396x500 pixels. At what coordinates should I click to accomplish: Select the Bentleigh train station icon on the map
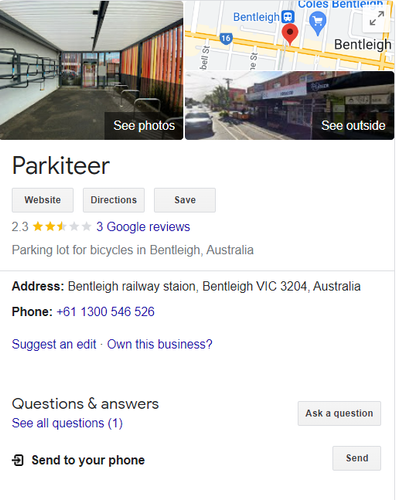[288, 16]
